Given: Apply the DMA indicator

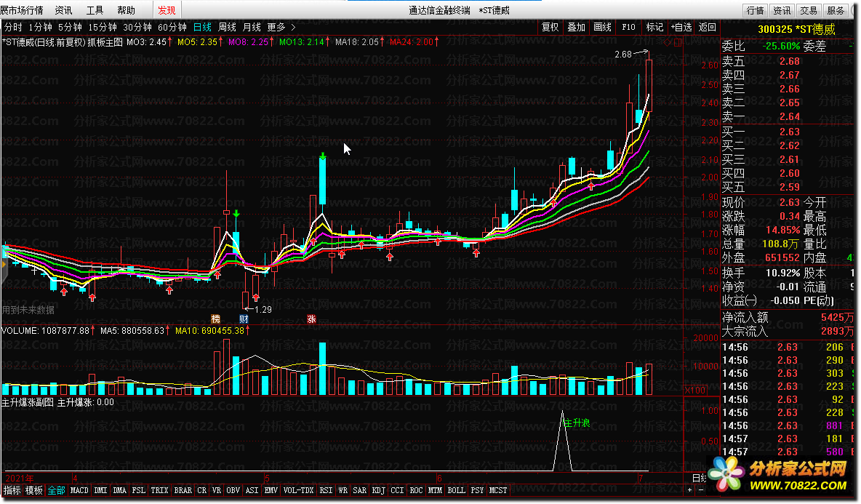Looking at the screenshot, I should point(120,490).
